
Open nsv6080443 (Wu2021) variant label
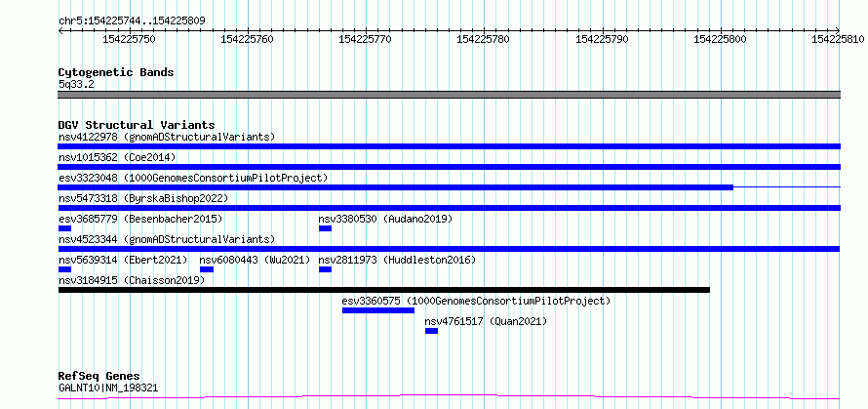tap(255, 260)
